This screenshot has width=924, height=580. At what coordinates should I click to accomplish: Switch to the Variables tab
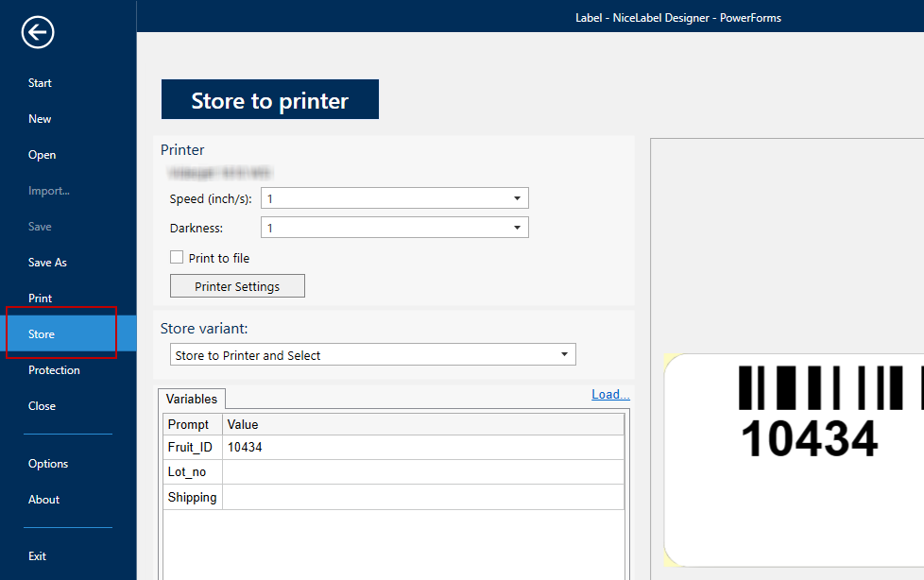click(x=192, y=399)
